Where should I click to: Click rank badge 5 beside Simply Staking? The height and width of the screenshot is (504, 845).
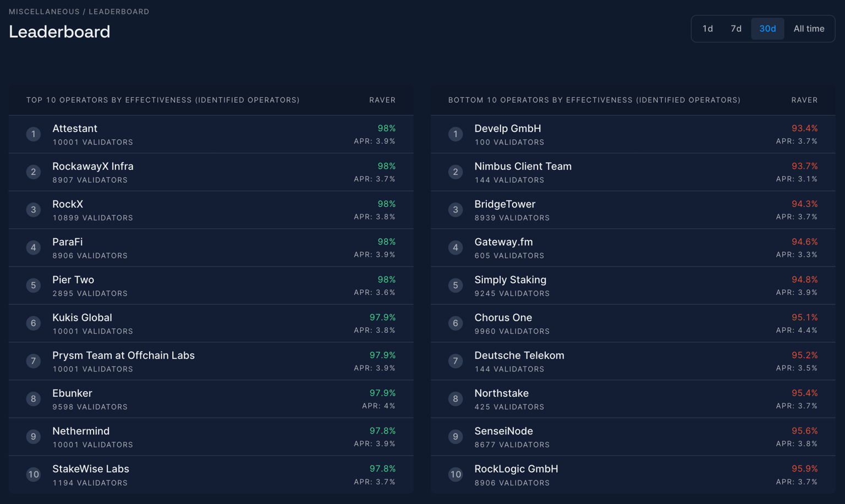point(456,286)
